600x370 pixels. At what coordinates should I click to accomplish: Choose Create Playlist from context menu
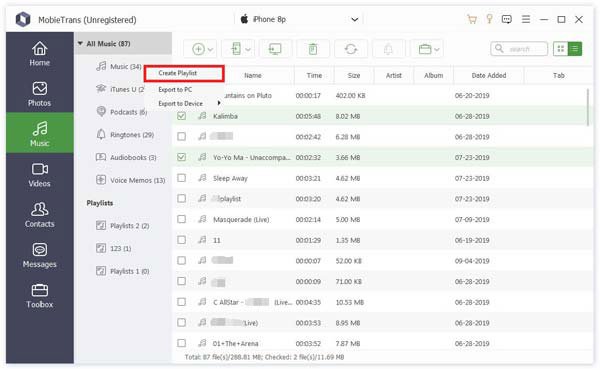(184, 73)
